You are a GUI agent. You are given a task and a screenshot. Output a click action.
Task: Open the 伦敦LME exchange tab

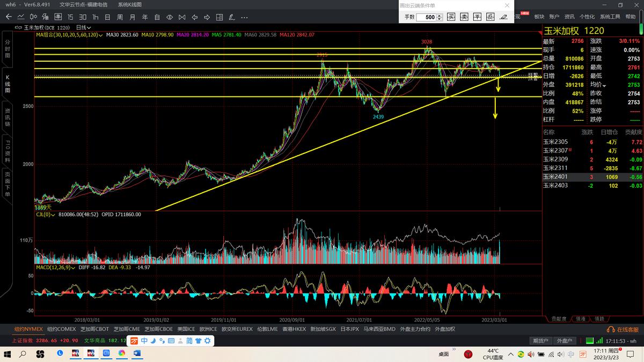(267, 329)
